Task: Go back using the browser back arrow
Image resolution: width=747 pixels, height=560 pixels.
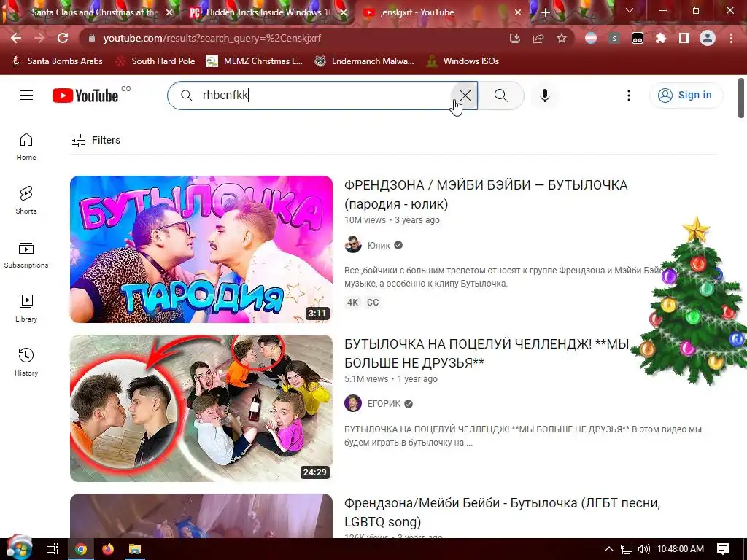Action: [16, 38]
